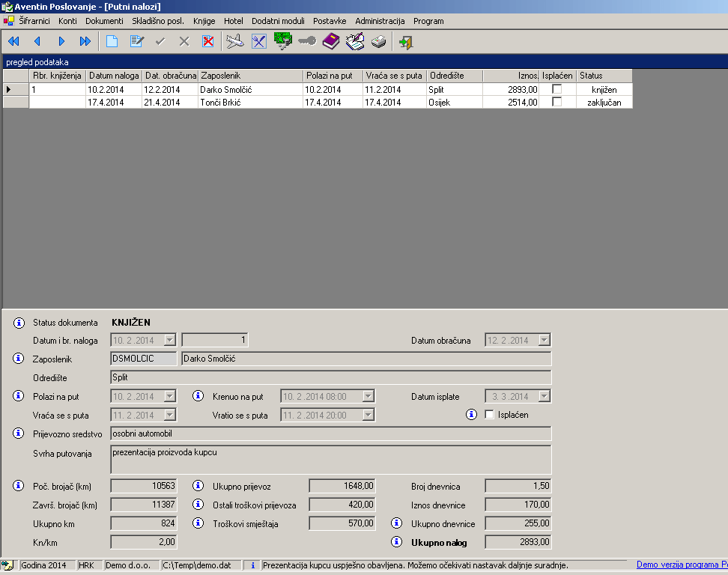728x575 pixels.
Task: Open the Polazi na put date dropdown
Action: 169,397
